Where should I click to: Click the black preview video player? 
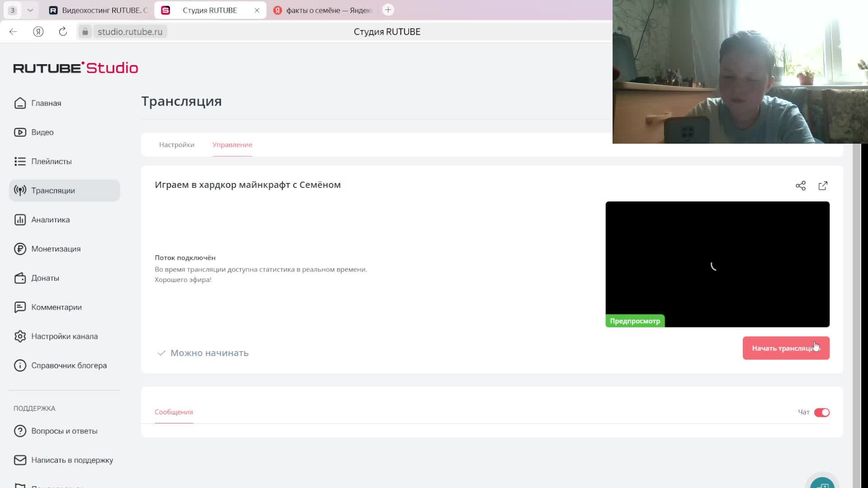coord(717,264)
